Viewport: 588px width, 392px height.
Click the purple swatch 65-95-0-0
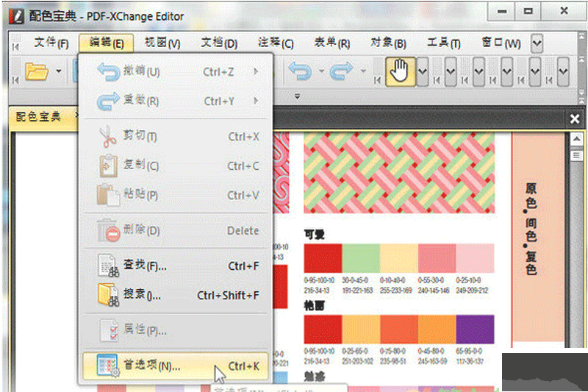point(475,329)
